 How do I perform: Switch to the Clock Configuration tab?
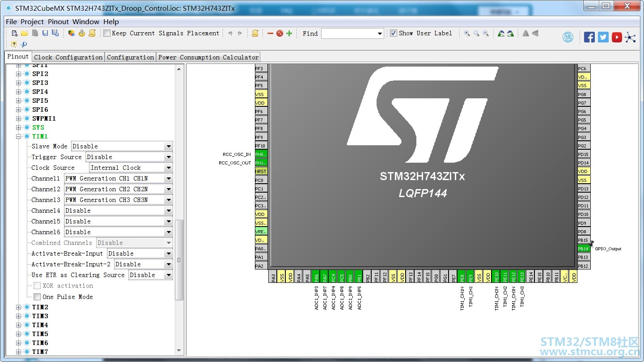(x=68, y=57)
